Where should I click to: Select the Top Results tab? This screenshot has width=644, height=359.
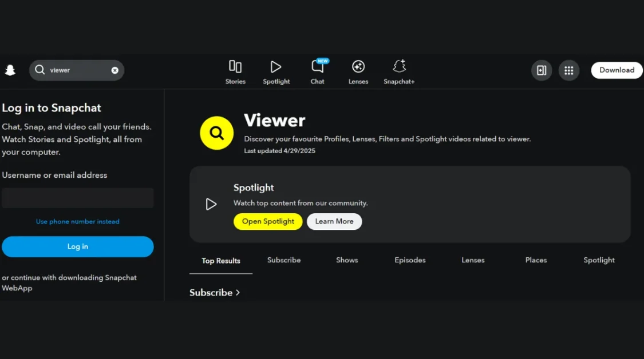click(x=221, y=261)
